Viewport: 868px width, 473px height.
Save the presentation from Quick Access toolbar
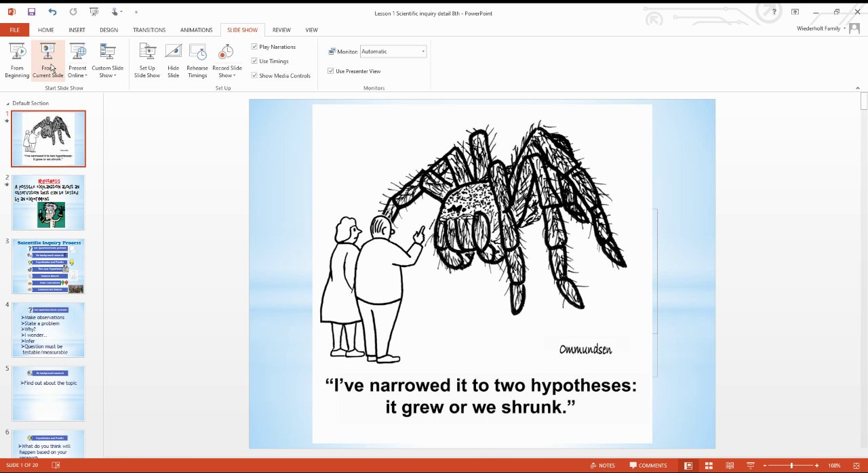click(x=31, y=12)
